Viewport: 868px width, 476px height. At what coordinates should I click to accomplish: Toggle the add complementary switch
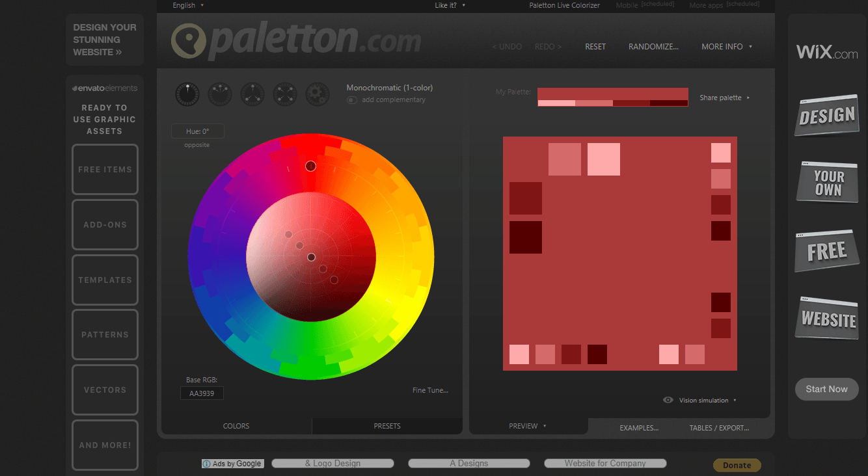pos(352,100)
